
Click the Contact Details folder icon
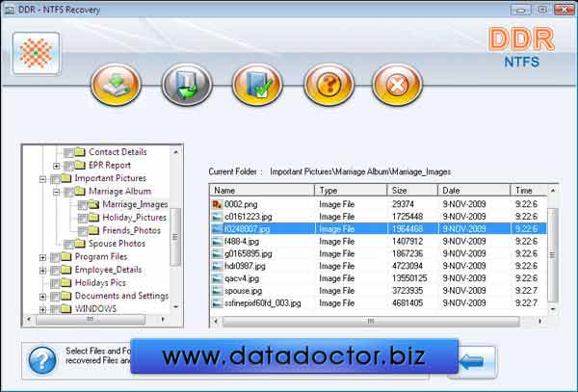click(80, 151)
